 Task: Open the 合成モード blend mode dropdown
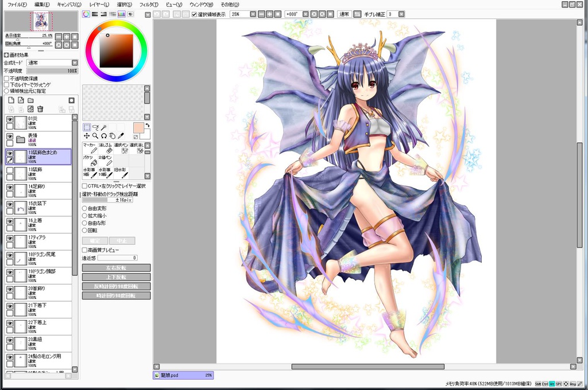pos(75,63)
